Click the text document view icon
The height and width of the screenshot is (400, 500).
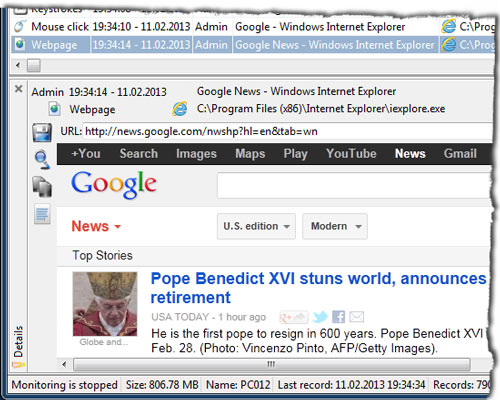click(42, 214)
